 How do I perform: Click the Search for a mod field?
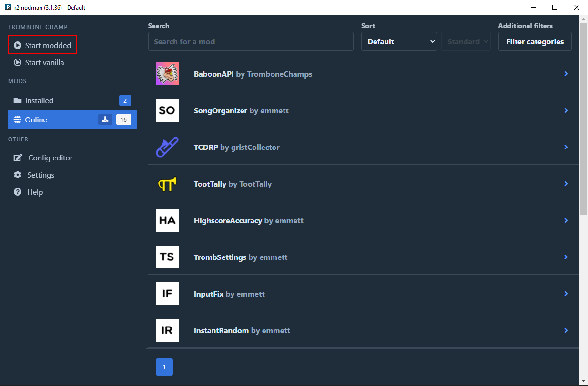click(251, 41)
